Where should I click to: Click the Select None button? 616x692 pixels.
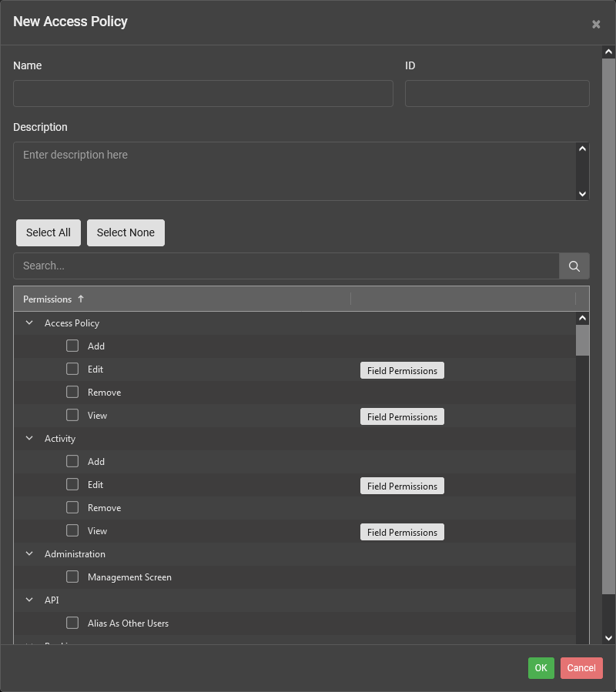(x=126, y=232)
